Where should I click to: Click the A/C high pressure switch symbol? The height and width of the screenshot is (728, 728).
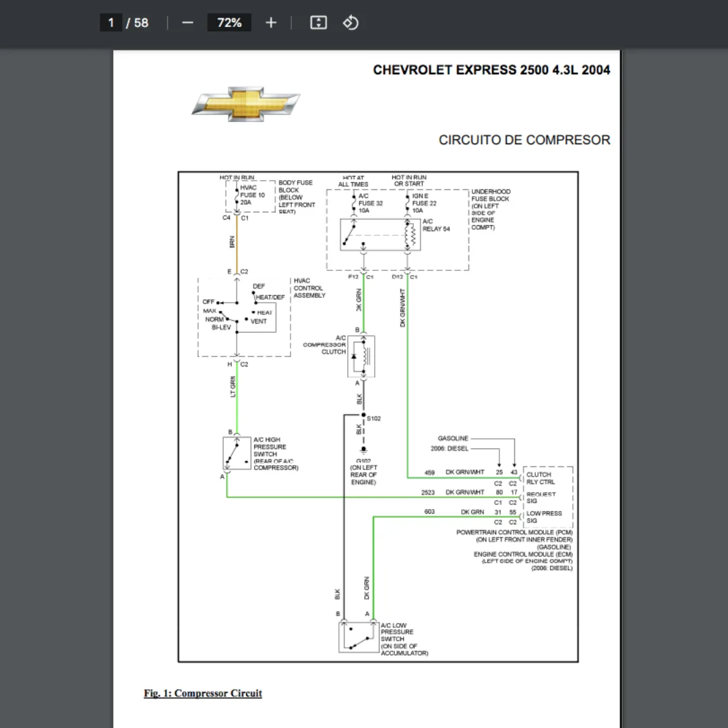[x=236, y=453]
